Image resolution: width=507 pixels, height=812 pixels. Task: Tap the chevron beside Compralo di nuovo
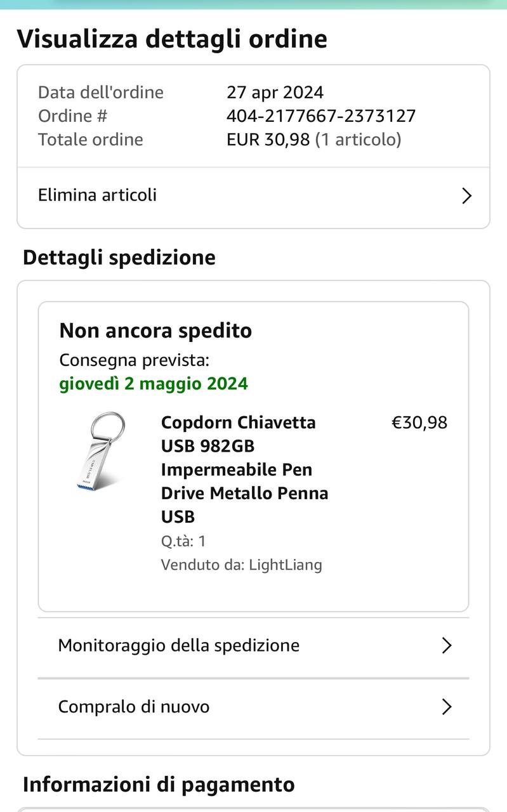(x=447, y=707)
